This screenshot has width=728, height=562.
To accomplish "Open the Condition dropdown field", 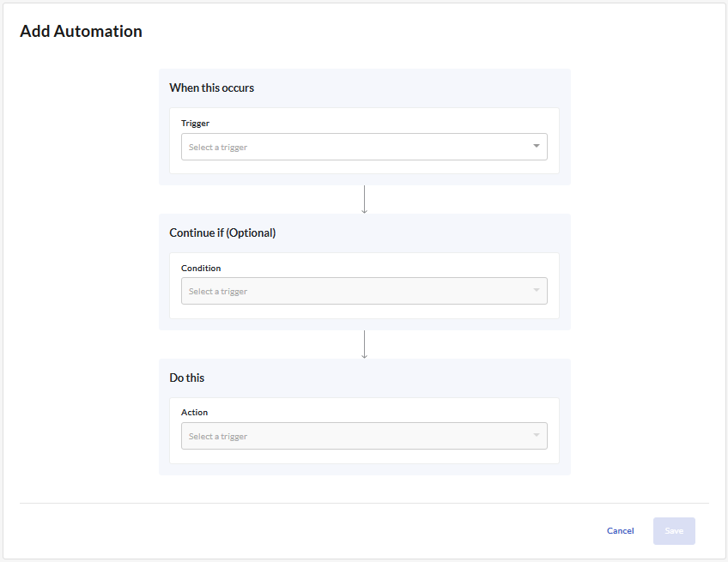I will click(x=364, y=291).
